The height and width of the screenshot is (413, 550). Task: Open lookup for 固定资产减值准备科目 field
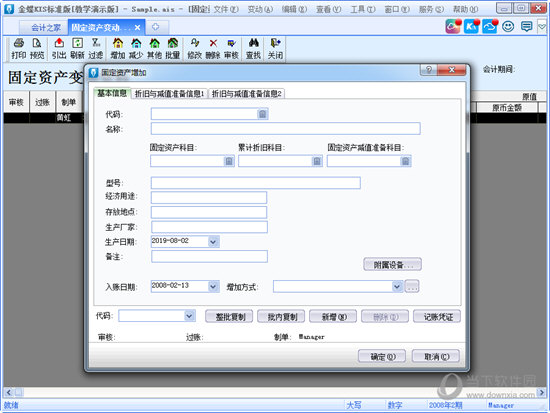pyautogui.click(x=405, y=161)
